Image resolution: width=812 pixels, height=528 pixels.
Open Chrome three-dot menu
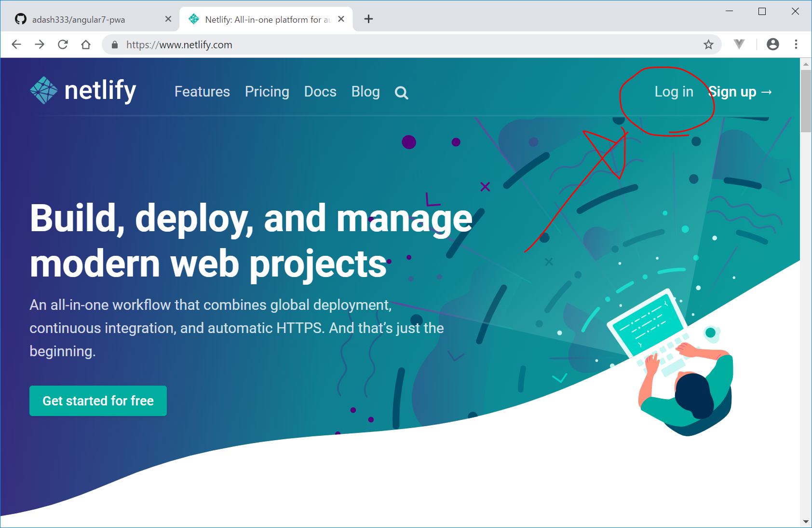[796, 44]
